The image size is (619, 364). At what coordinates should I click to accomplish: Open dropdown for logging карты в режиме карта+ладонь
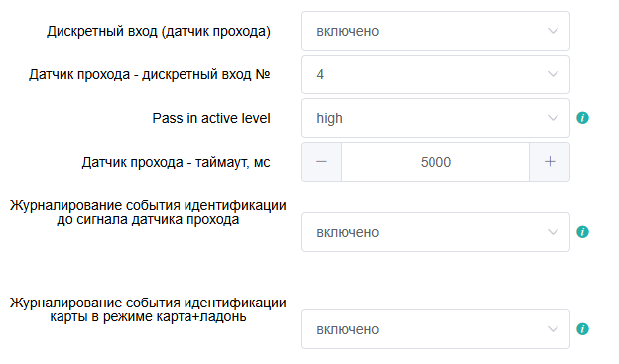435,329
